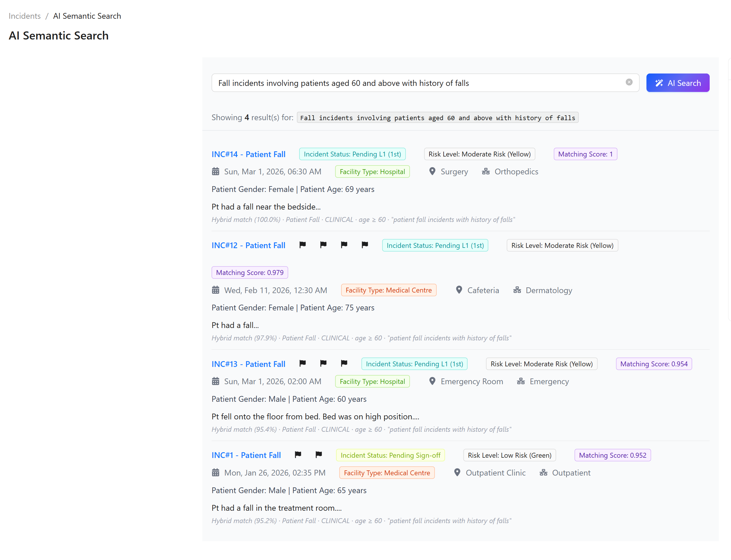This screenshot has width=731, height=560.
Task: Click the fourth flag icon on INC#12
Action: 365,245
